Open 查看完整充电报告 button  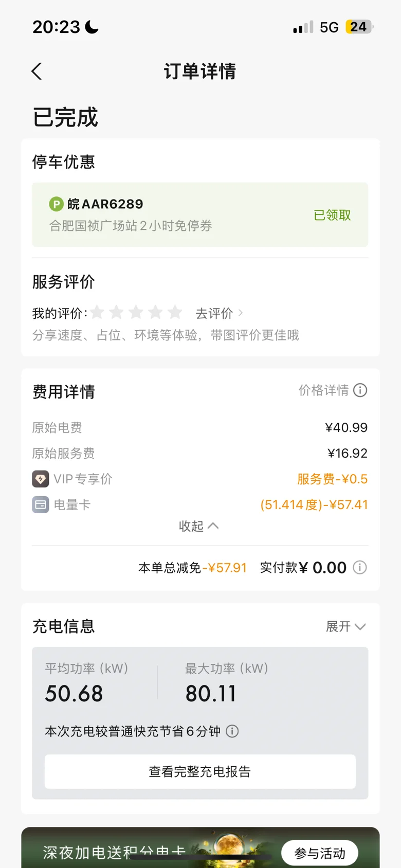tap(200, 771)
